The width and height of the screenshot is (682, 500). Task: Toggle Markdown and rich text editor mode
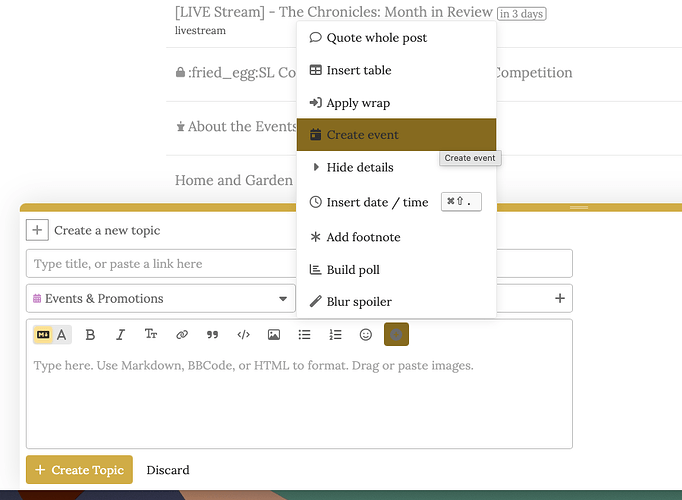pos(52,335)
